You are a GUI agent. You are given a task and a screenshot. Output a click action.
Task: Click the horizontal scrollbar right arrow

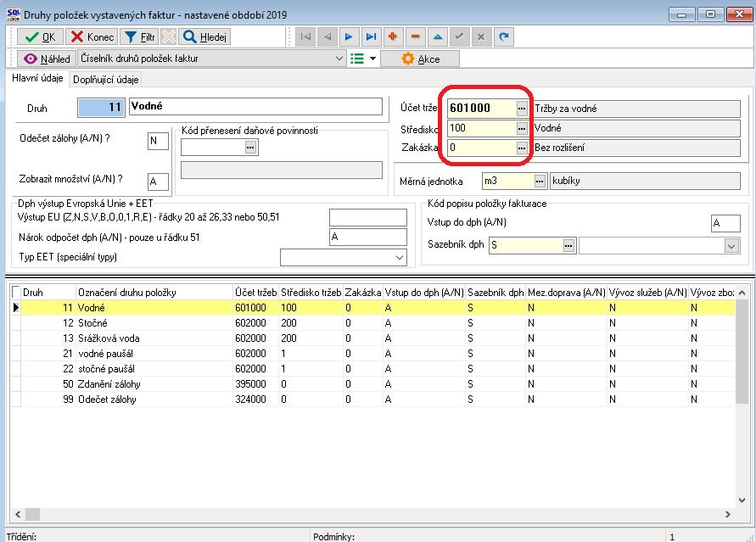tap(727, 515)
